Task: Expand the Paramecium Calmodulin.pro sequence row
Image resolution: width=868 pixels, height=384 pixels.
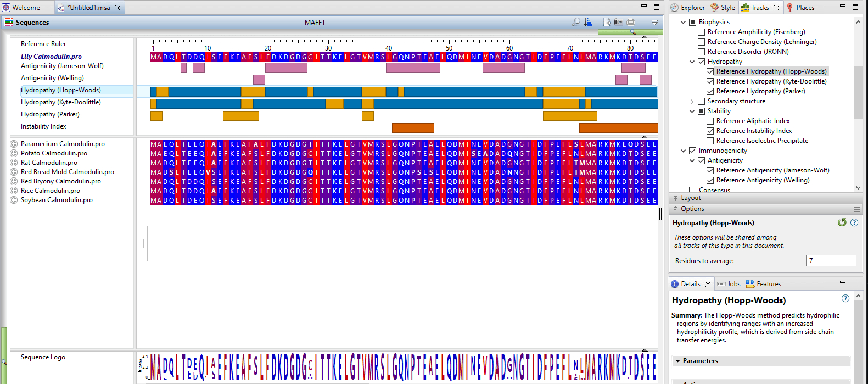Action: [x=14, y=144]
